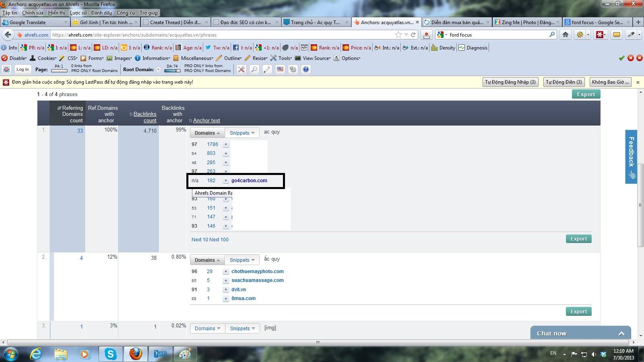Open Snippets dropdown for 'ac quy' anchor
Viewport: 644px width, 362px height.
[242, 133]
